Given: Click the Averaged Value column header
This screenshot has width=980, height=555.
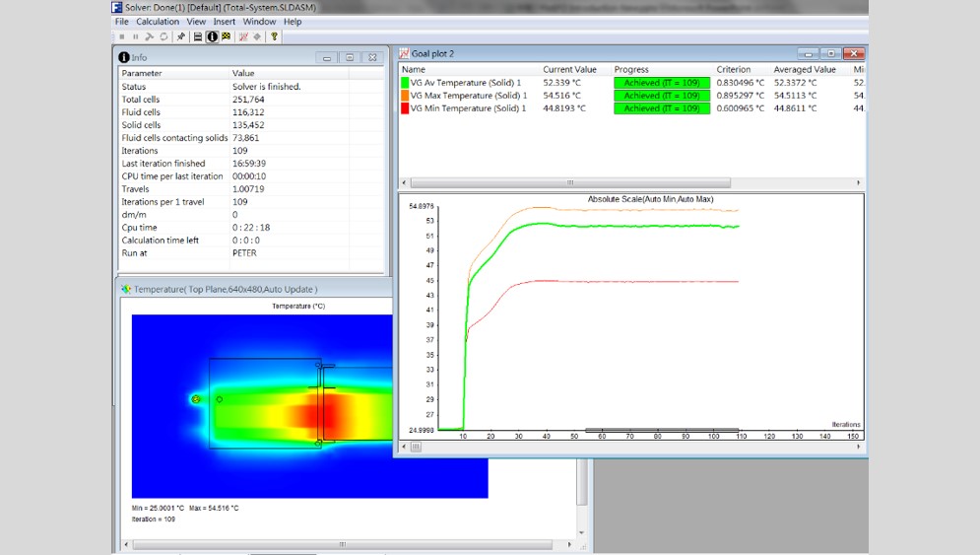Looking at the screenshot, I should tap(805, 69).
